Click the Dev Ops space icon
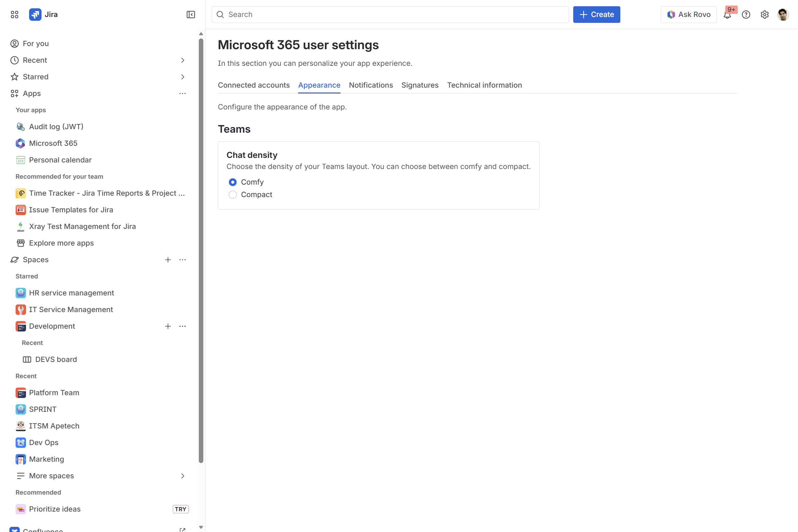 21,443
